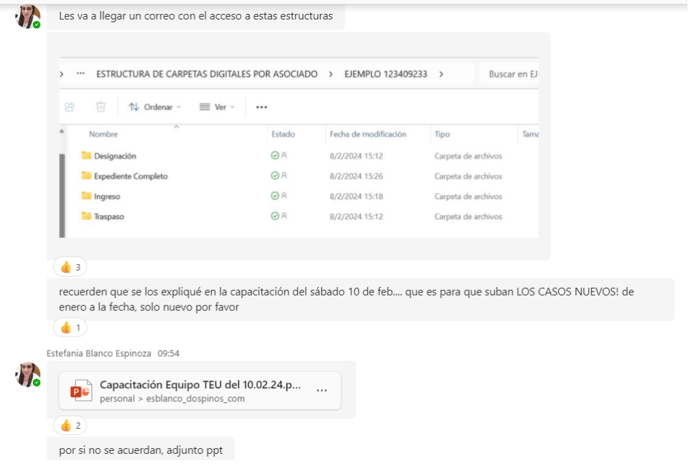This screenshot has width=688, height=467.
Task: Click date 8/2/2024 15:18 in the Ingreso row
Action: tap(356, 196)
